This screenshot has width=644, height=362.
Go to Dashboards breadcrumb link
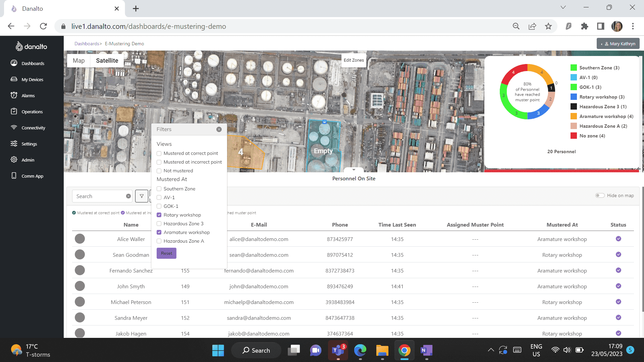[x=87, y=44]
